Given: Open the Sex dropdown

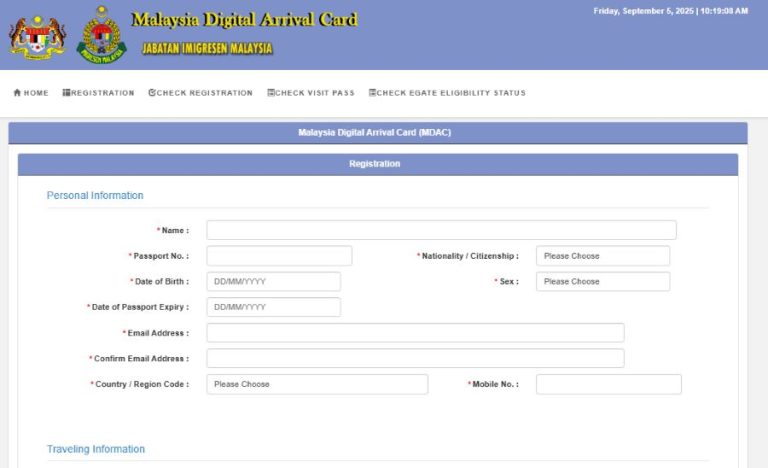Looking at the screenshot, I should (603, 281).
